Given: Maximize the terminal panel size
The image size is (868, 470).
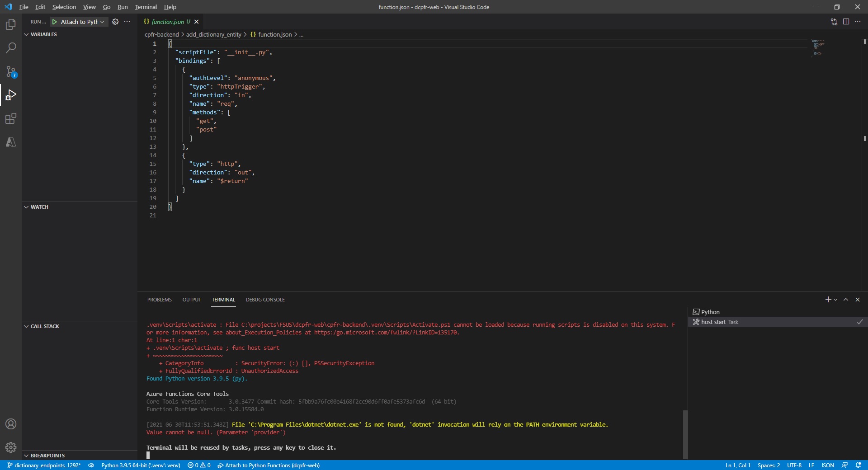Looking at the screenshot, I should tap(846, 300).
